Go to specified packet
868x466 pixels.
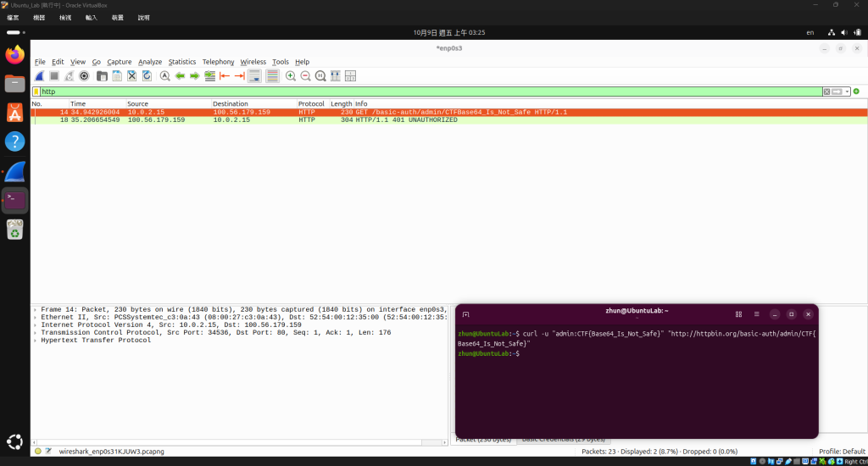click(x=210, y=76)
